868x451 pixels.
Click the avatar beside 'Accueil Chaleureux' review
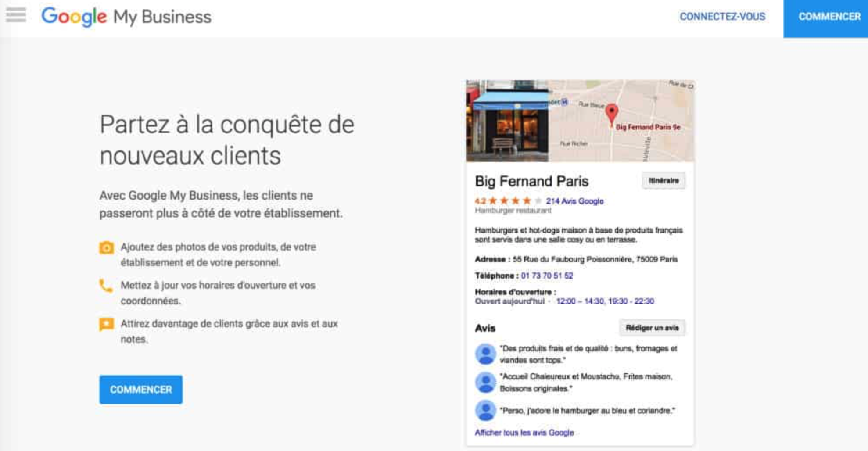click(485, 383)
